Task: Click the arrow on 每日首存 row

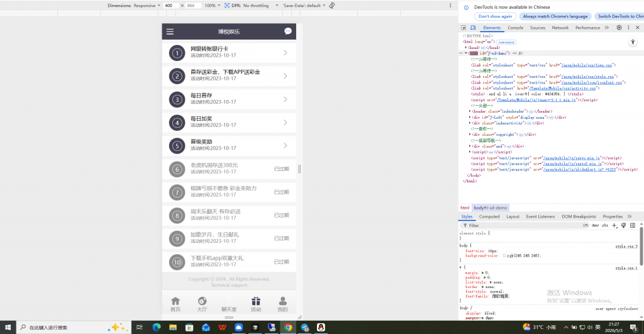Action: point(285,99)
